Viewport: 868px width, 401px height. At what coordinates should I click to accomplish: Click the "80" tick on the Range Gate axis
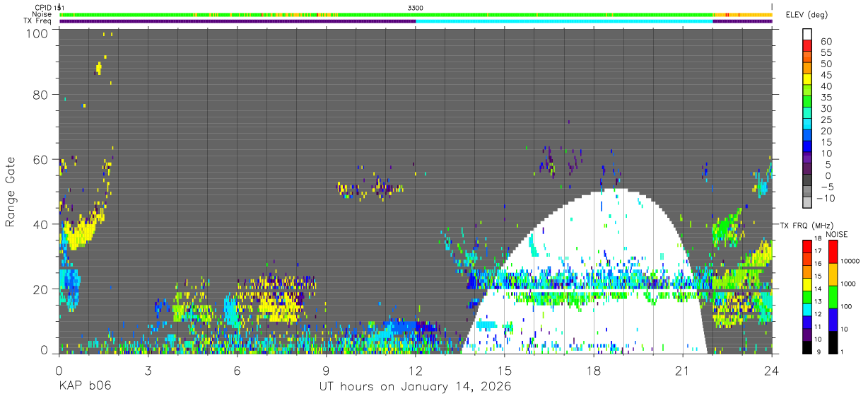click(40, 94)
